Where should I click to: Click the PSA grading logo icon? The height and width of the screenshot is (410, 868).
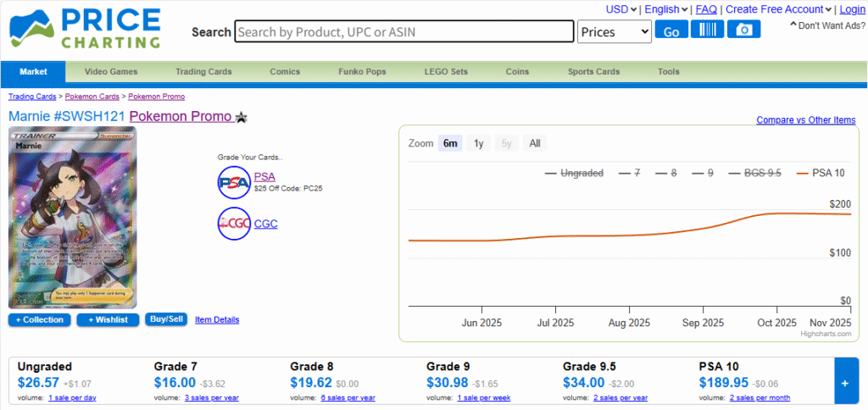233,181
